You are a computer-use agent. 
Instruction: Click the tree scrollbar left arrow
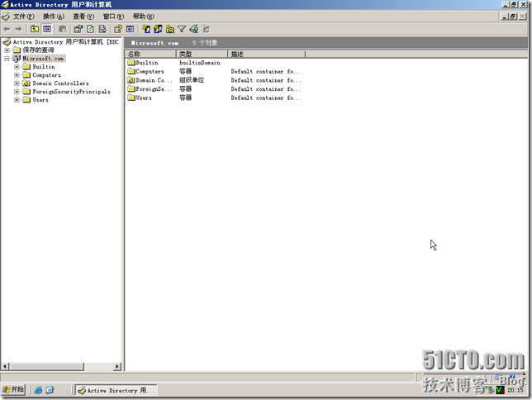(5, 367)
